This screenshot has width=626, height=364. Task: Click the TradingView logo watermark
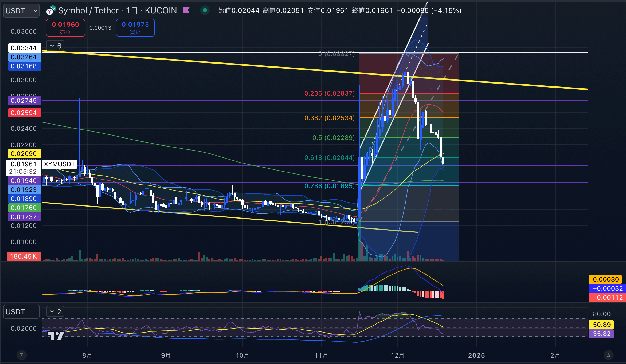[x=56, y=335]
